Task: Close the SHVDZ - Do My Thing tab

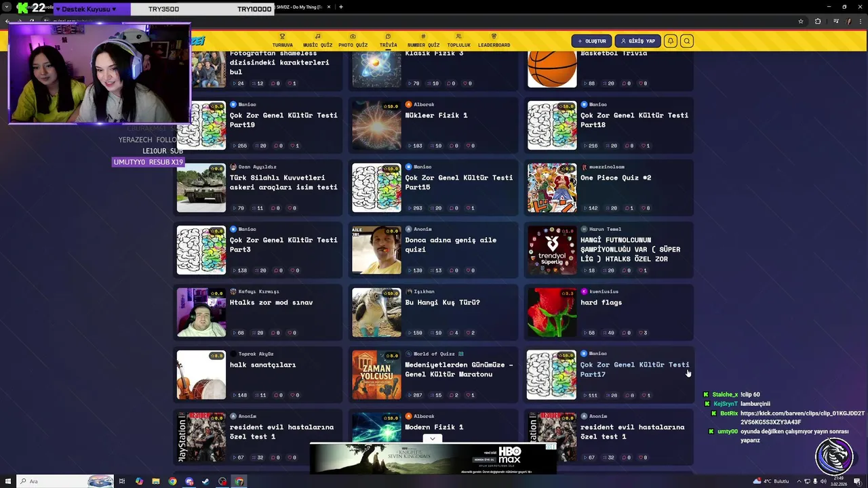Action: click(x=329, y=7)
